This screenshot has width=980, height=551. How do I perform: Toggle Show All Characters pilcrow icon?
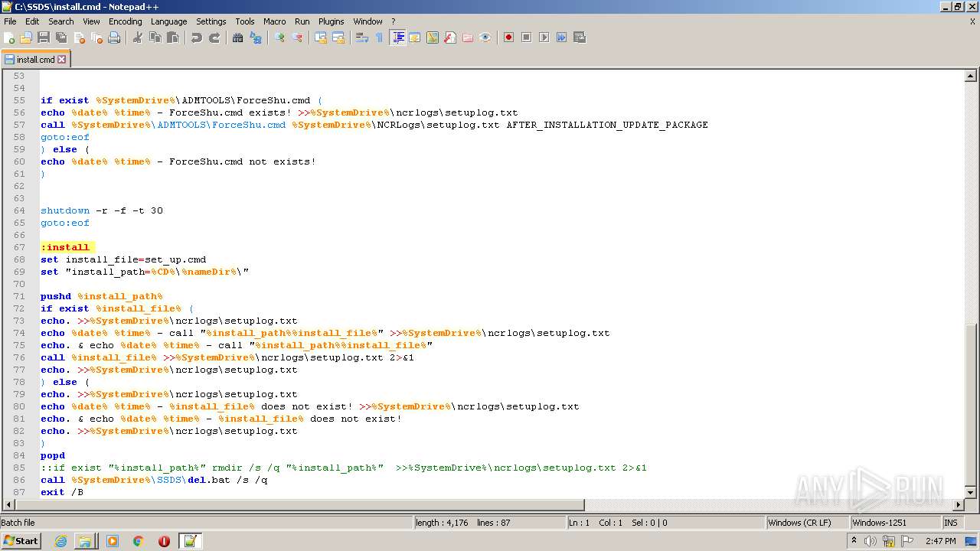tap(380, 37)
